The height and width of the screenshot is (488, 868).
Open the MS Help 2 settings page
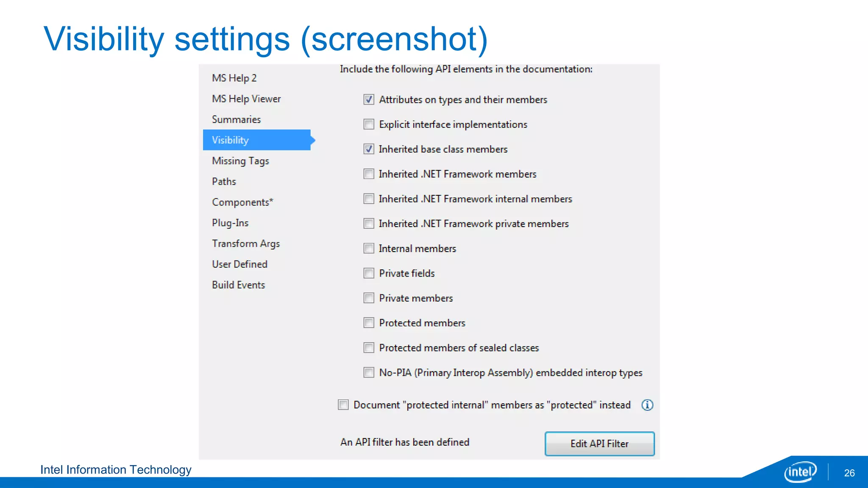pyautogui.click(x=234, y=78)
